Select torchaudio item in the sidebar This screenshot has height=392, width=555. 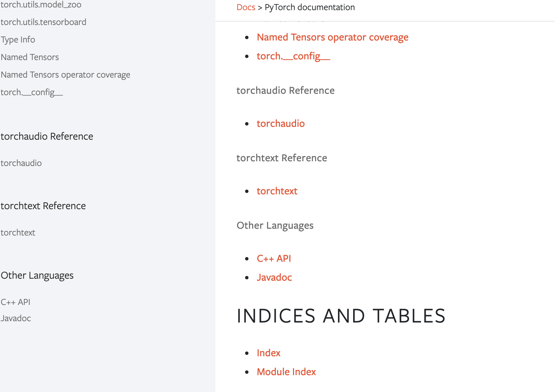tap(21, 163)
